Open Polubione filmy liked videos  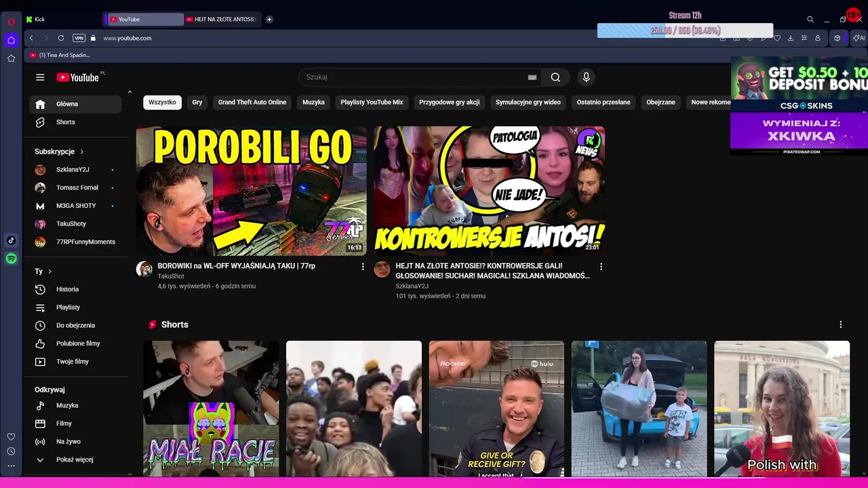[x=75, y=344]
